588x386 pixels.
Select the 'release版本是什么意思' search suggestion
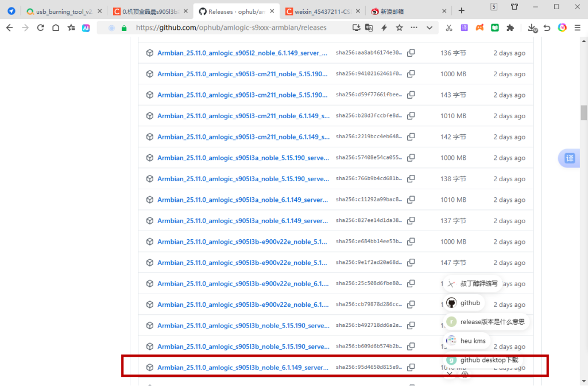tap(492, 322)
